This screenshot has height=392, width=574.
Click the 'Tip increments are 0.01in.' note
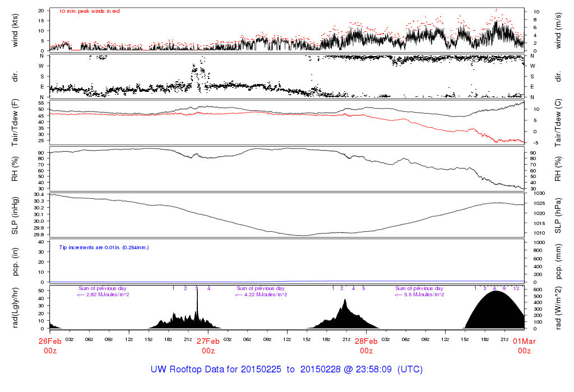(x=104, y=247)
